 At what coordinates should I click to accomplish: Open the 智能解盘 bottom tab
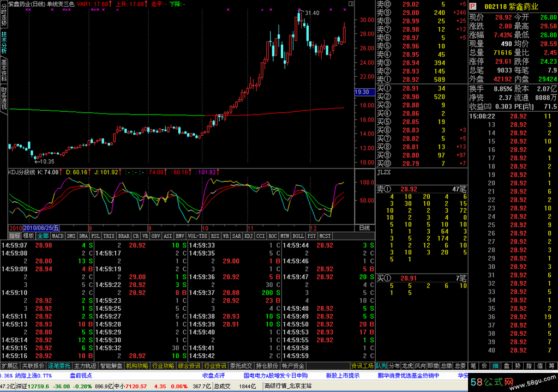(111, 366)
